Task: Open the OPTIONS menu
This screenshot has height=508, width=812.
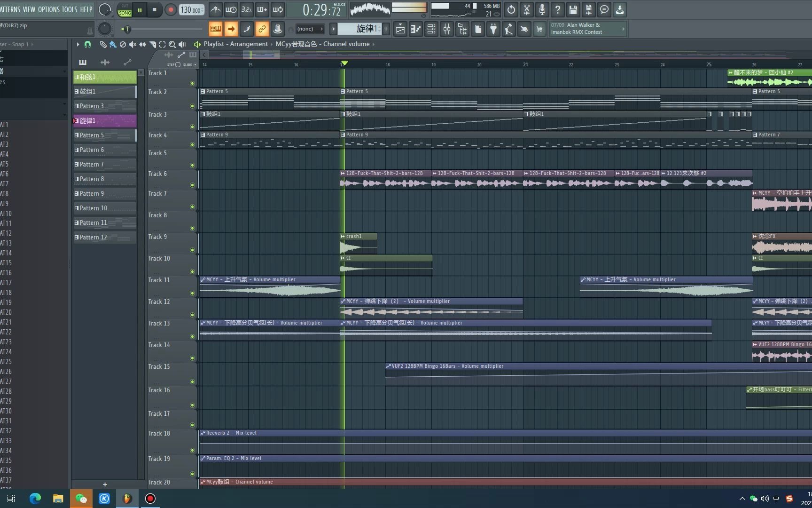Action: pos(49,9)
